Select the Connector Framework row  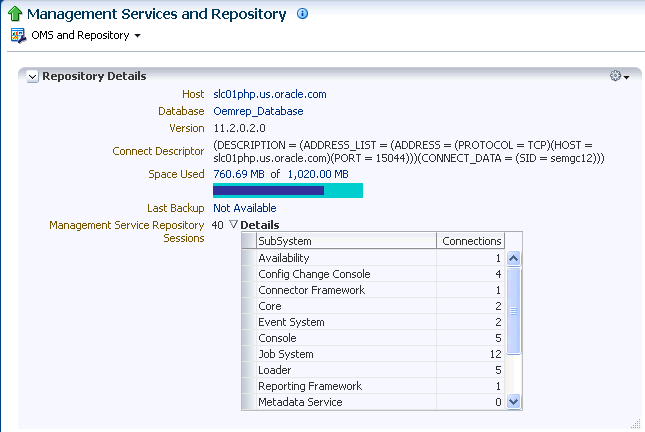(x=373, y=290)
